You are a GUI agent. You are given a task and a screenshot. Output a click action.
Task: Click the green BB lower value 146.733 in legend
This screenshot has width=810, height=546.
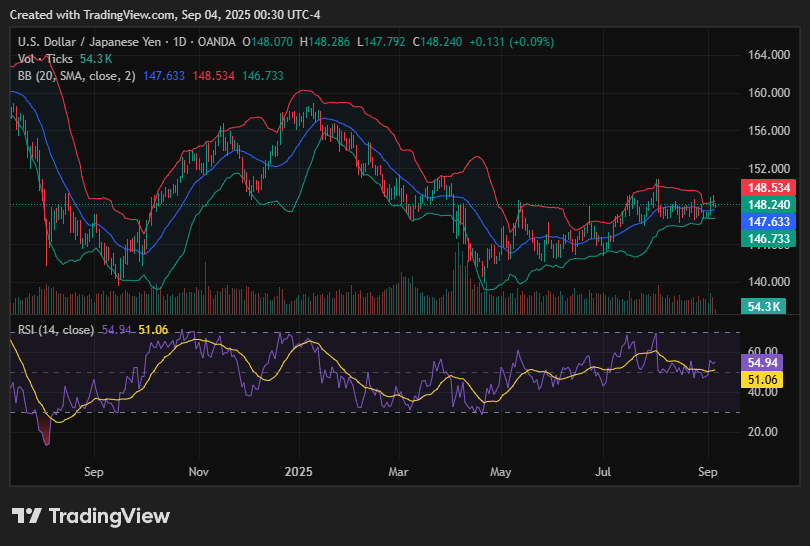point(262,76)
